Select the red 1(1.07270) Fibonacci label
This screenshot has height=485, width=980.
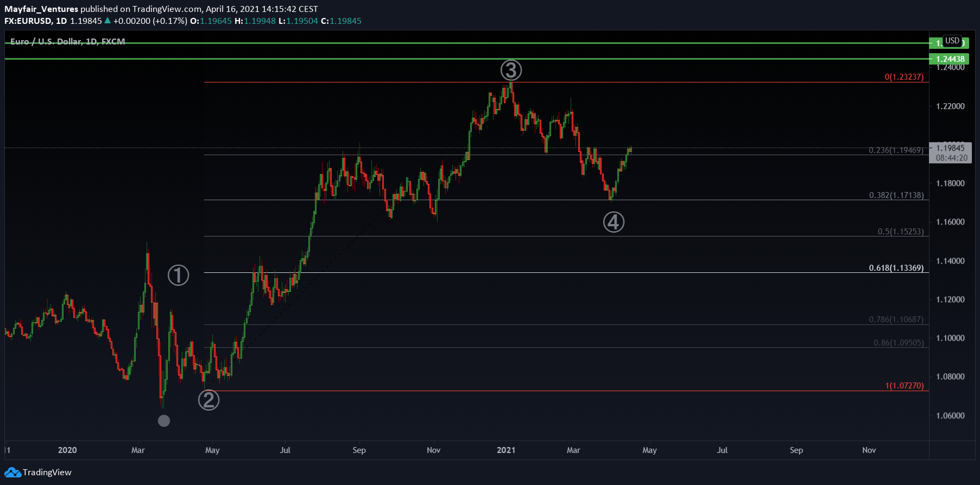pyautogui.click(x=905, y=386)
